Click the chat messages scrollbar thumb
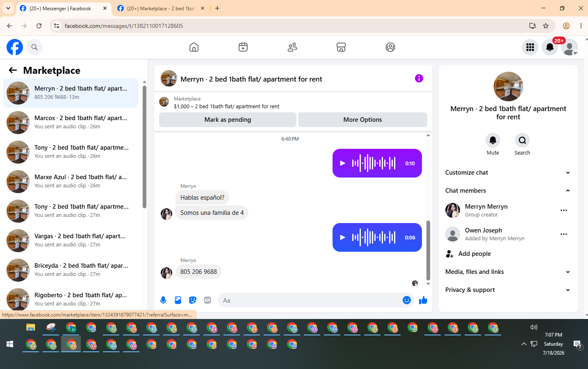 point(428,250)
